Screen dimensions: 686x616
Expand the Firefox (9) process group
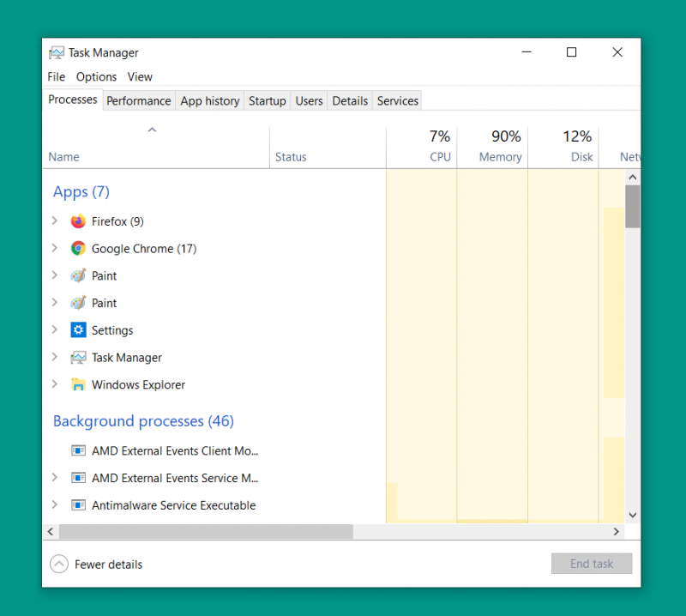[x=55, y=220]
